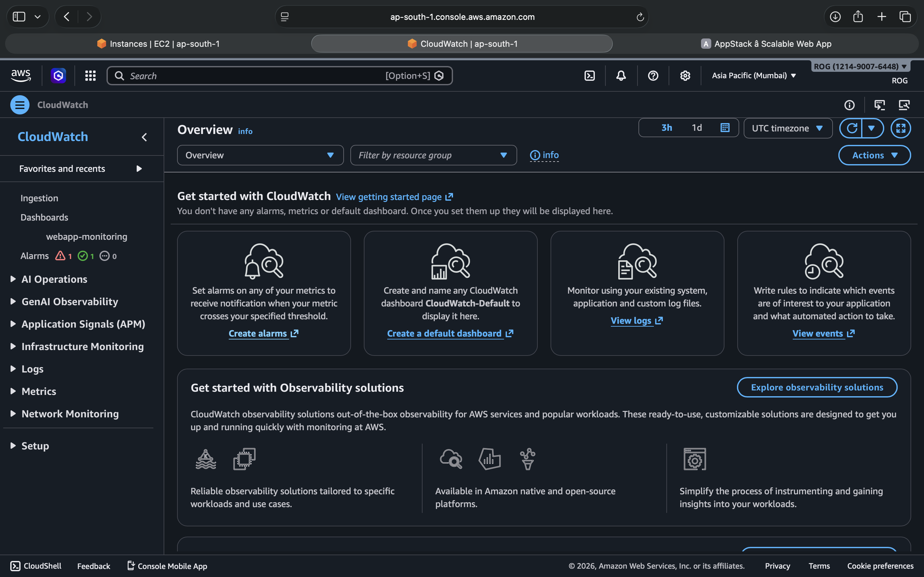Open the AWS services grid menu

pyautogui.click(x=90, y=76)
